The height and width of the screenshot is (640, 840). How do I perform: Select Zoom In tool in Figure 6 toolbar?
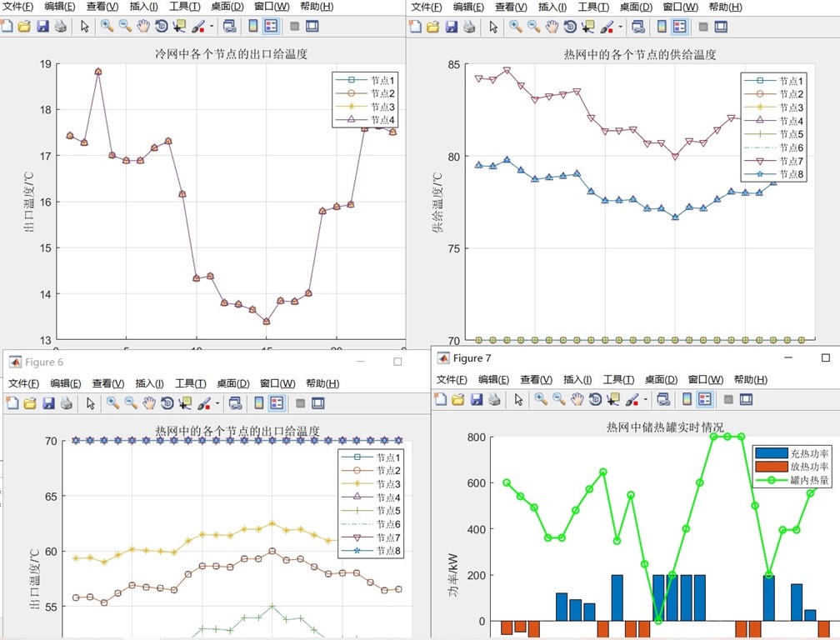click(112, 402)
